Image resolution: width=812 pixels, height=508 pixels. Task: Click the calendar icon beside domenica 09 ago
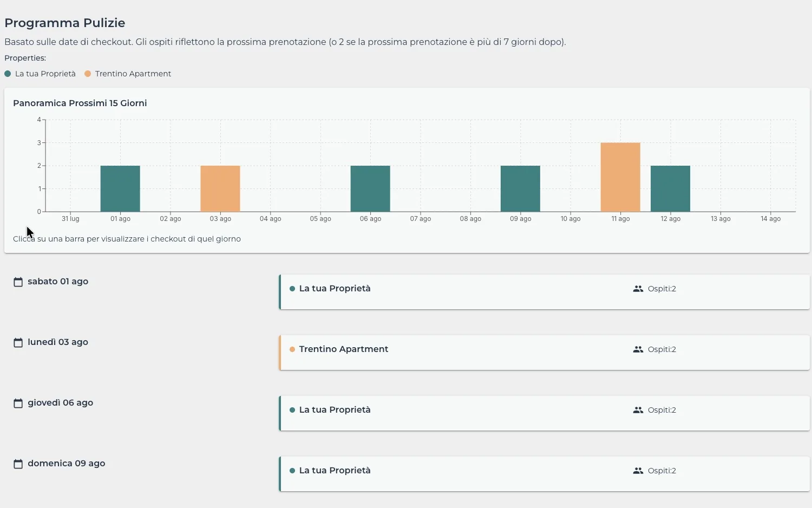tap(18, 464)
